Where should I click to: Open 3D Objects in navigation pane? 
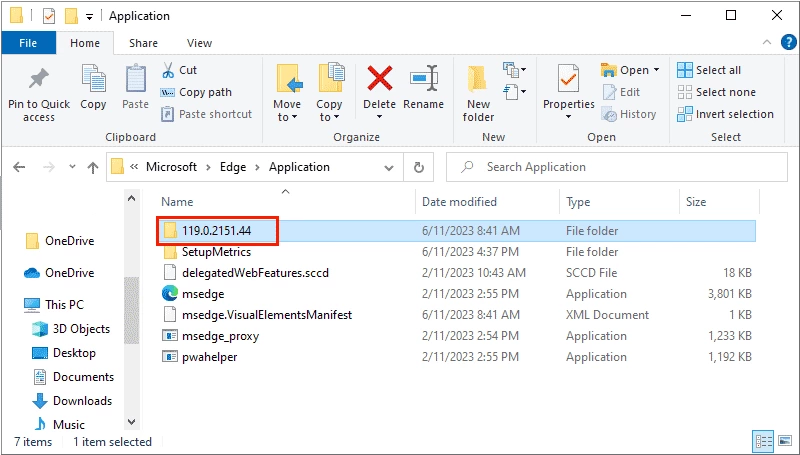click(71, 329)
